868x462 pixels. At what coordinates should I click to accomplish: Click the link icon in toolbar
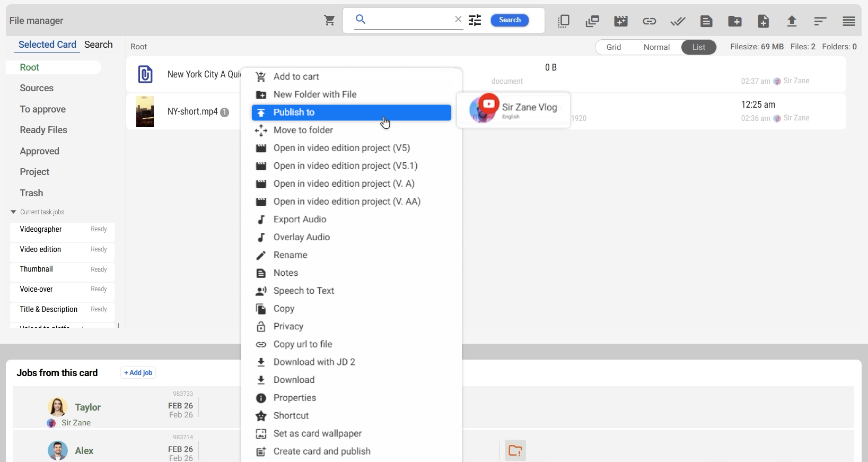click(x=649, y=21)
